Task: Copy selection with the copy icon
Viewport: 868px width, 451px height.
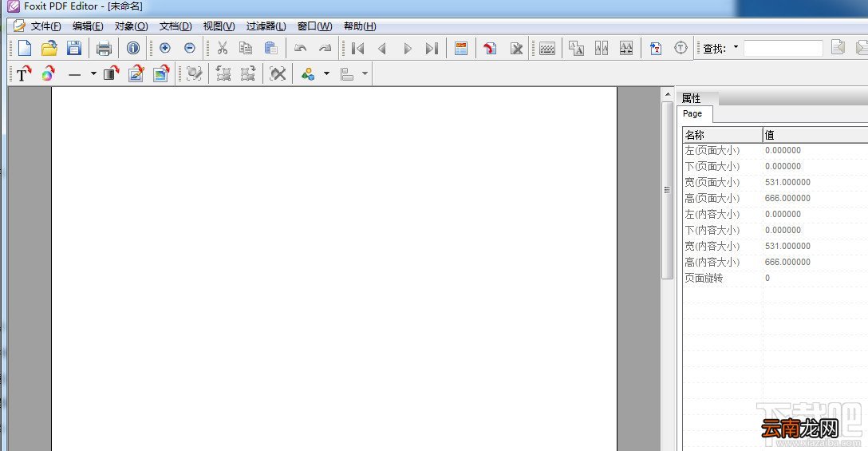Action: (246, 48)
